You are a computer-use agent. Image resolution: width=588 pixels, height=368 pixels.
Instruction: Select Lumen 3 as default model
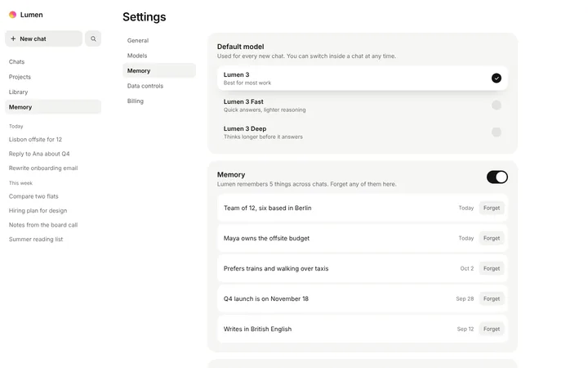point(363,79)
